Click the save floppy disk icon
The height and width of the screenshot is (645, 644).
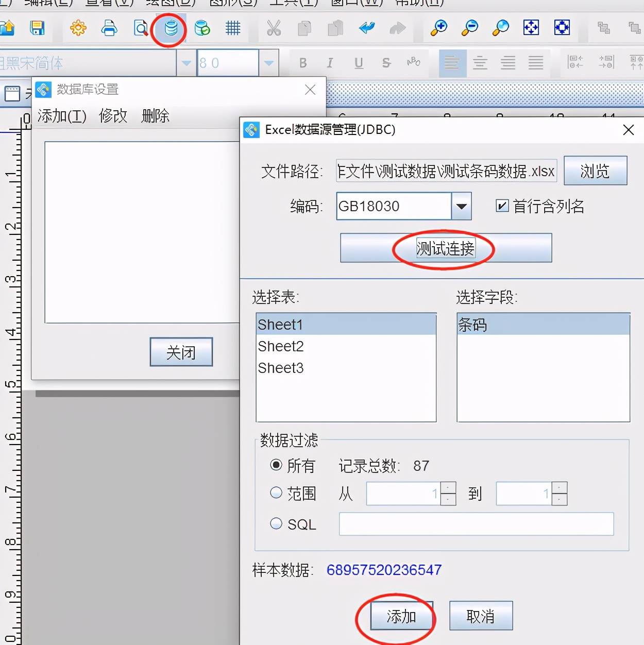pos(37,28)
